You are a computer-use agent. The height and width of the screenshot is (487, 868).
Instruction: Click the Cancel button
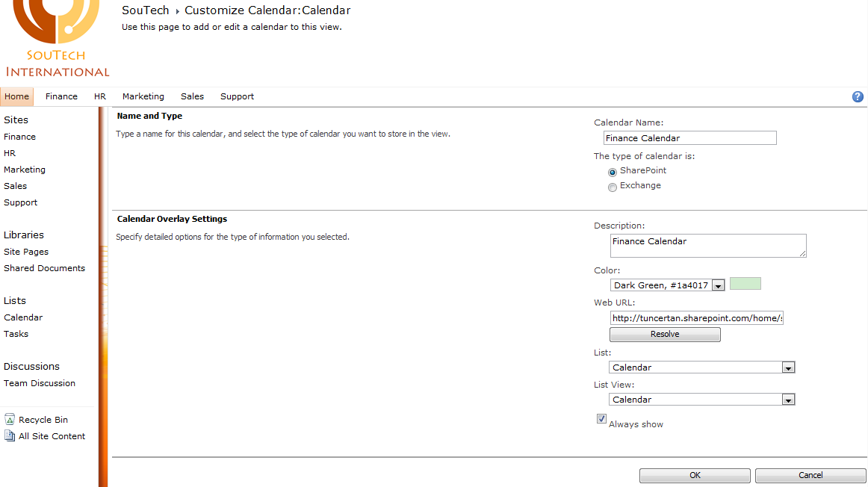[x=810, y=475]
